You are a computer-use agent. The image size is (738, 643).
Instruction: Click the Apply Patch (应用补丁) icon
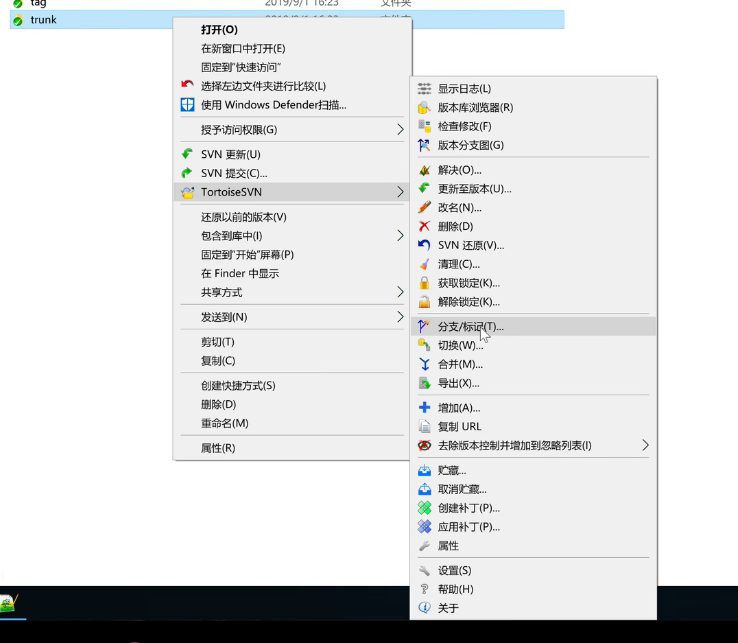click(x=424, y=527)
